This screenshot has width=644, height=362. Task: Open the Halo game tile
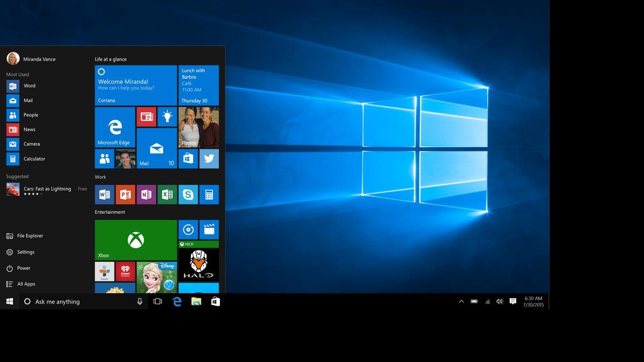coord(199,261)
